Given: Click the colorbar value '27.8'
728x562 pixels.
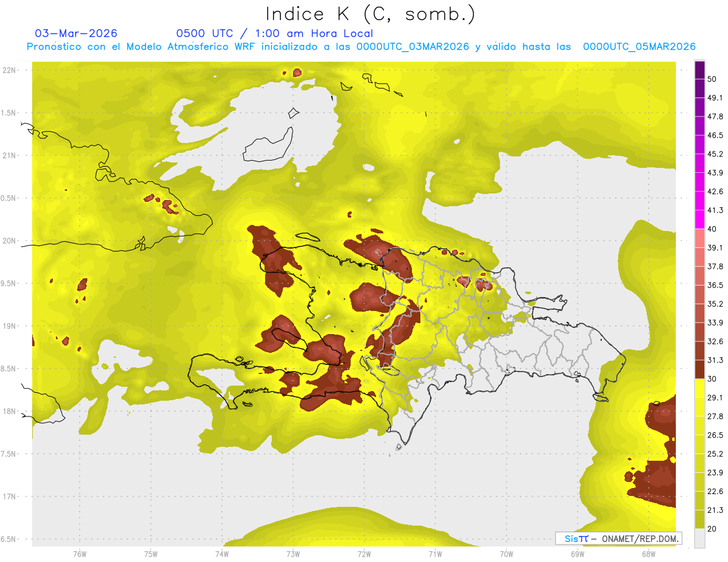Looking at the screenshot, I should 716,416.
